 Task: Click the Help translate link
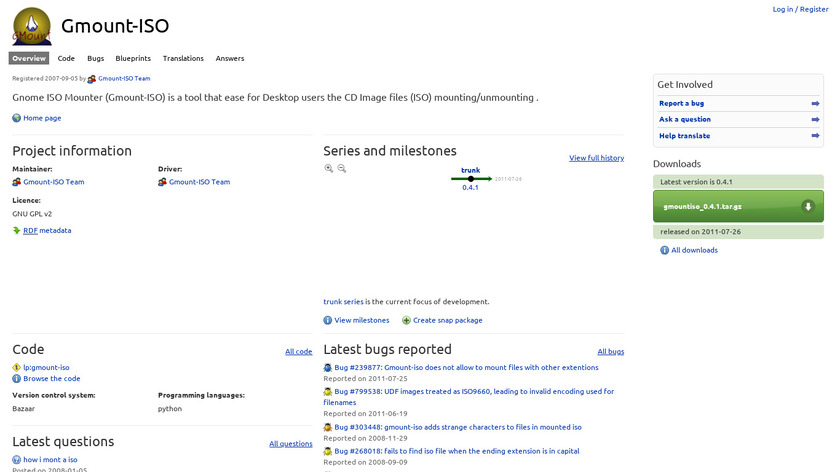coord(684,136)
